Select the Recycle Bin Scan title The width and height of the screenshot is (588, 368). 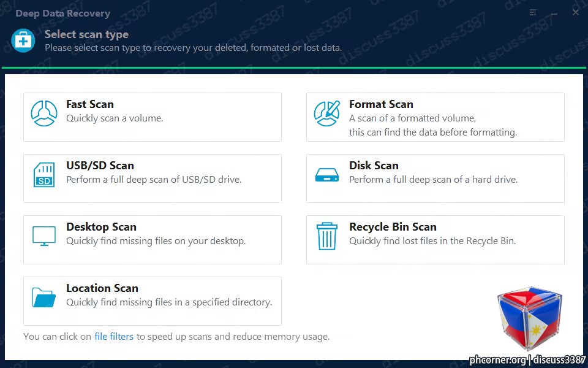point(393,227)
